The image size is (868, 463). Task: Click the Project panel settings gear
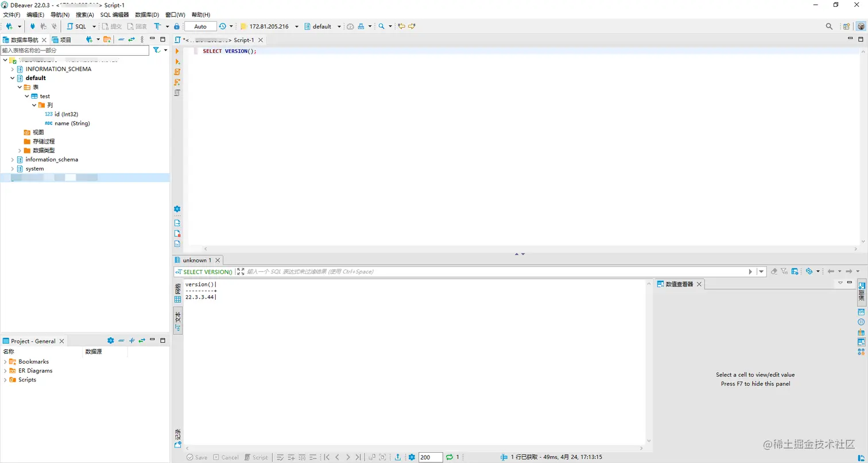pyautogui.click(x=111, y=341)
